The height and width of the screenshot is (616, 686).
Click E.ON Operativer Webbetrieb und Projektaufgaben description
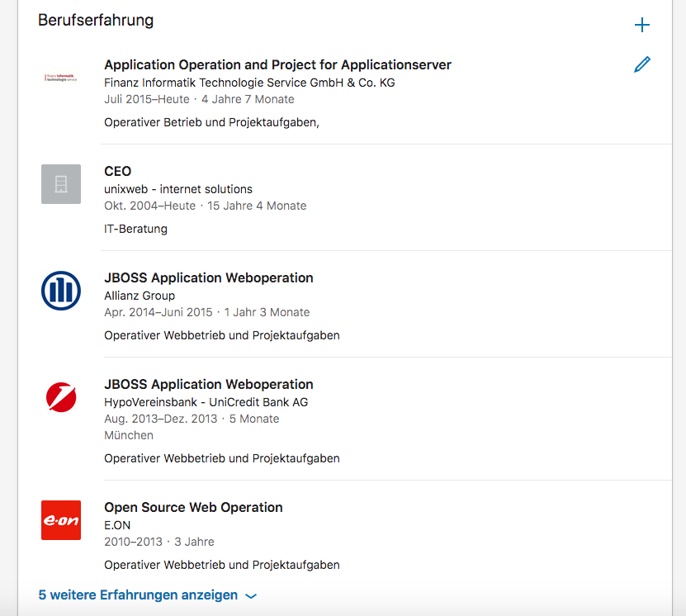[222, 565]
